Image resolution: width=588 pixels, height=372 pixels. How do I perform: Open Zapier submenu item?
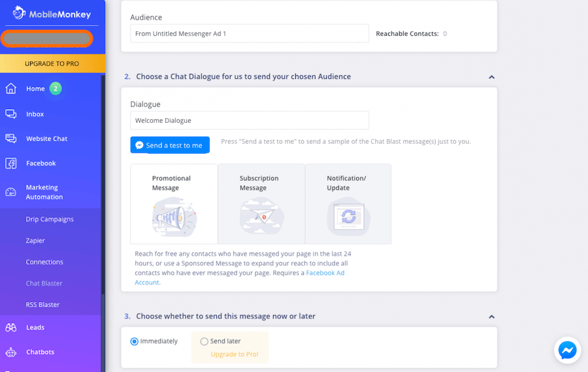(35, 241)
